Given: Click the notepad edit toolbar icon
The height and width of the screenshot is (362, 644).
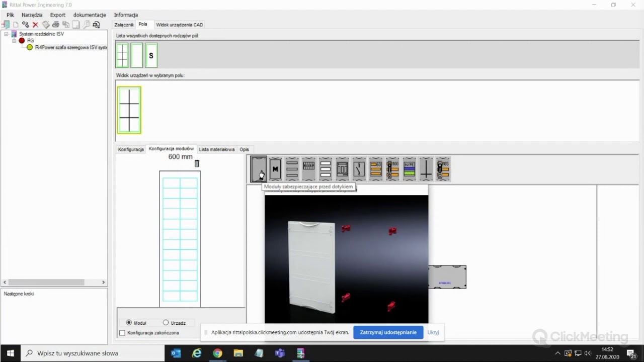Looking at the screenshot, I should coord(46,24).
